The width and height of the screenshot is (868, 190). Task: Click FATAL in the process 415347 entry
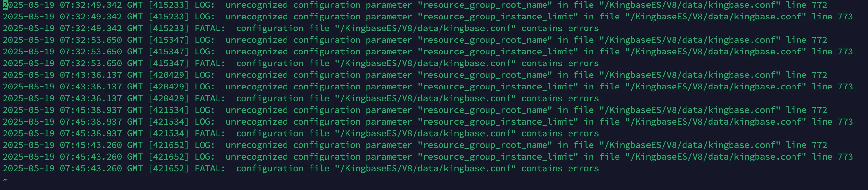(x=210, y=63)
